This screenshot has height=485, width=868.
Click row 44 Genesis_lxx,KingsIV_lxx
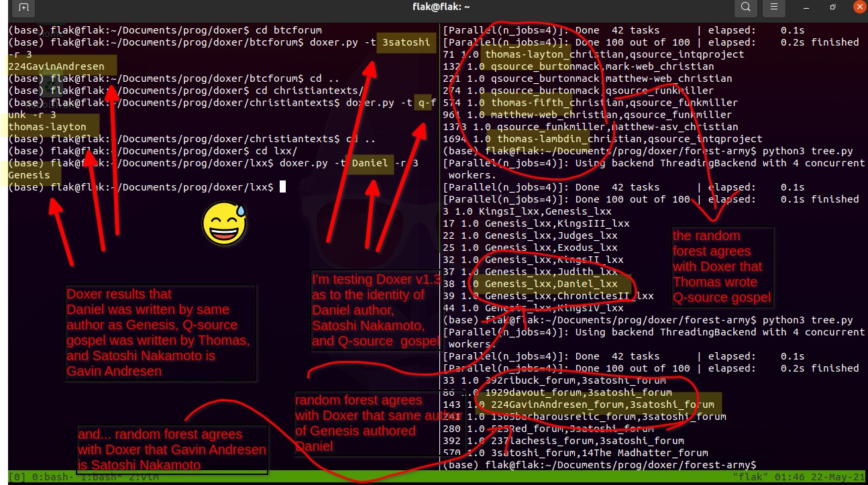[x=533, y=308]
